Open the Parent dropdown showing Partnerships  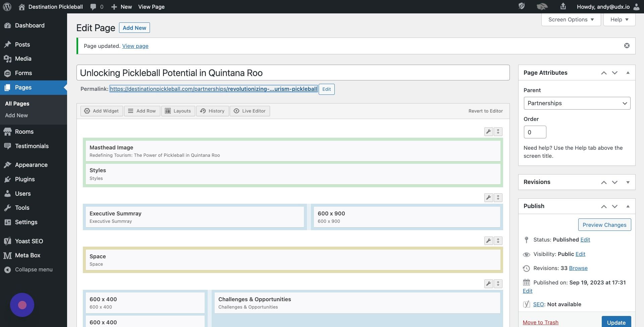(x=577, y=103)
